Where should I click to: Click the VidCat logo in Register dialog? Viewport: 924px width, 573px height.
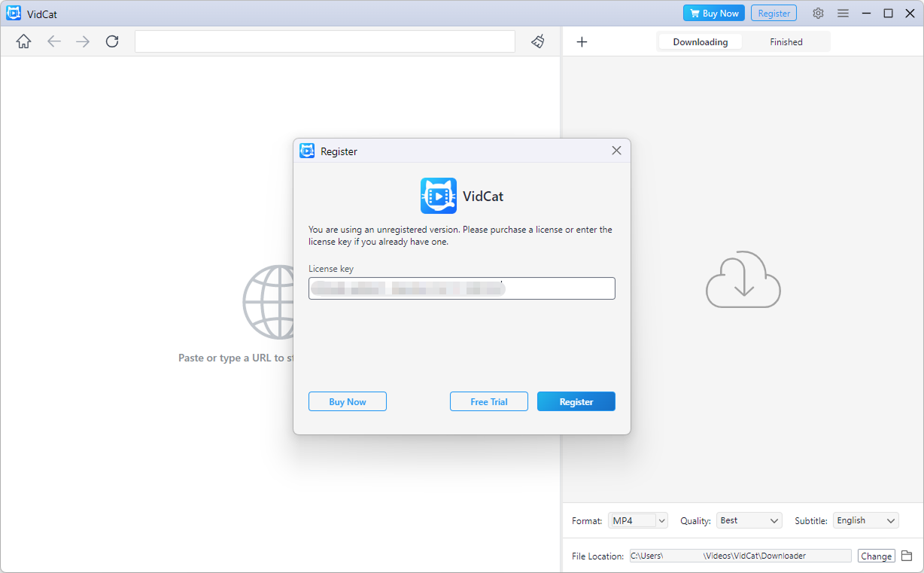pos(439,197)
